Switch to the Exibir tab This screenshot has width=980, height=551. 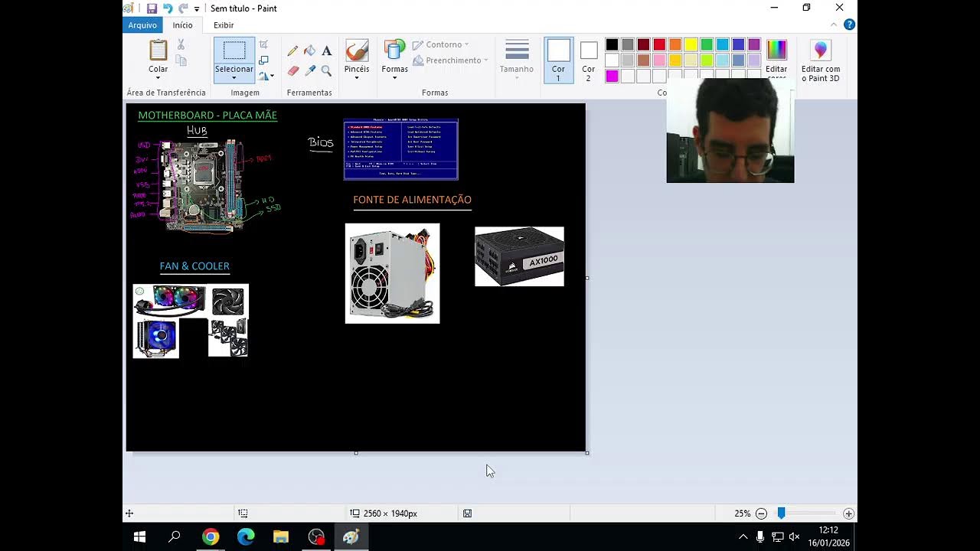click(x=224, y=25)
